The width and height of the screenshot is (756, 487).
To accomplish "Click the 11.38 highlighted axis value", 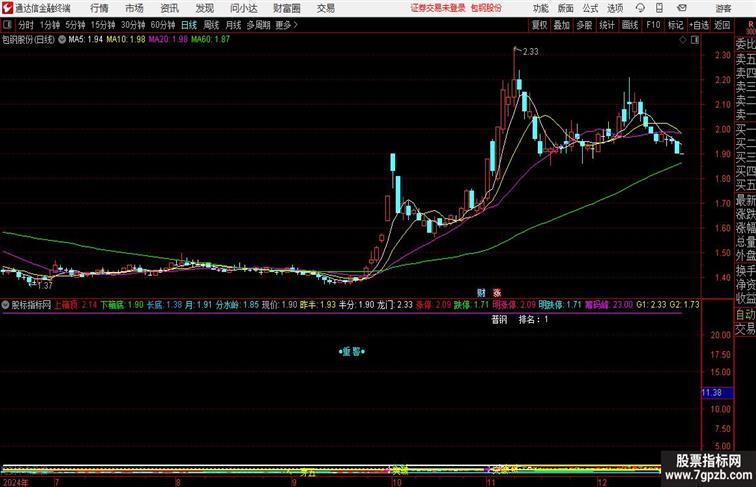I will pos(712,393).
